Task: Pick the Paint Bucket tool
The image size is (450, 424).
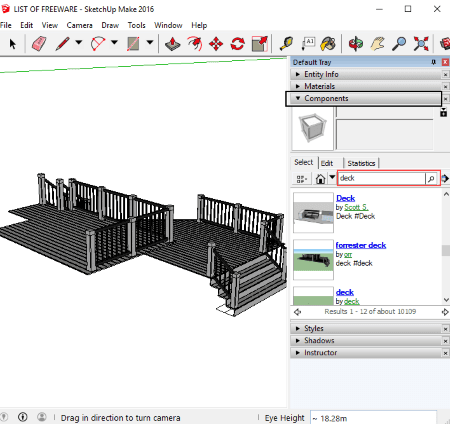Action: [328, 44]
